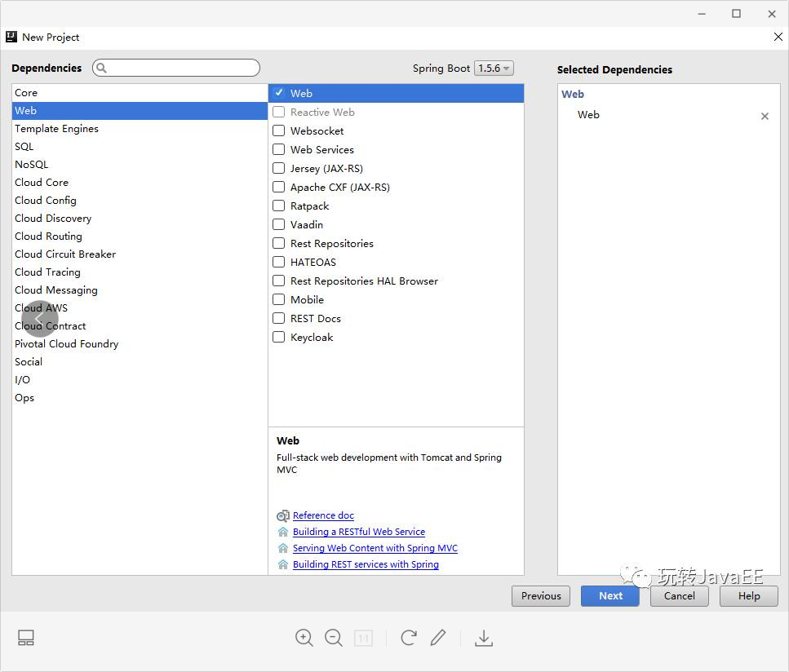The width and height of the screenshot is (789, 672).
Task: Open the Reference doc link
Action: pyautogui.click(x=324, y=515)
